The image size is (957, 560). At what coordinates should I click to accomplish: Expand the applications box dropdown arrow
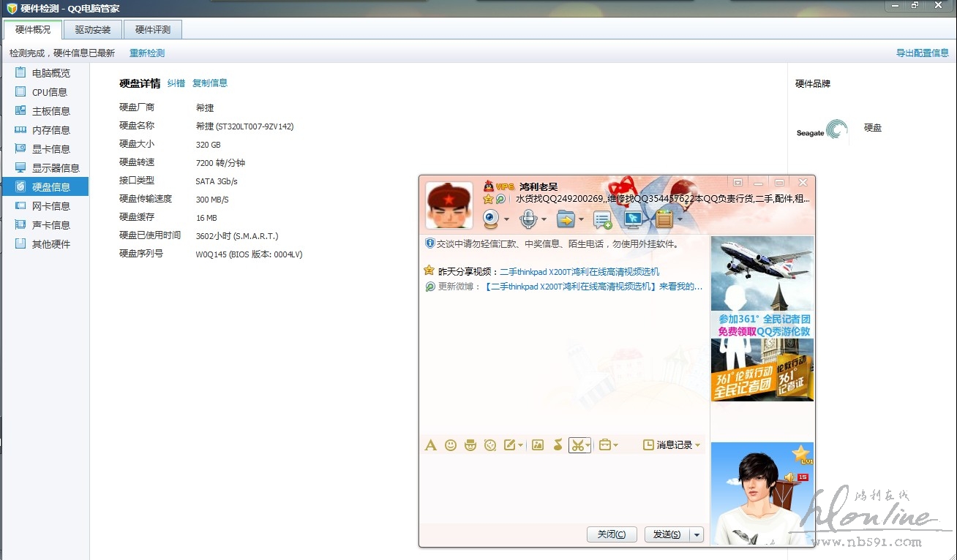(680, 219)
